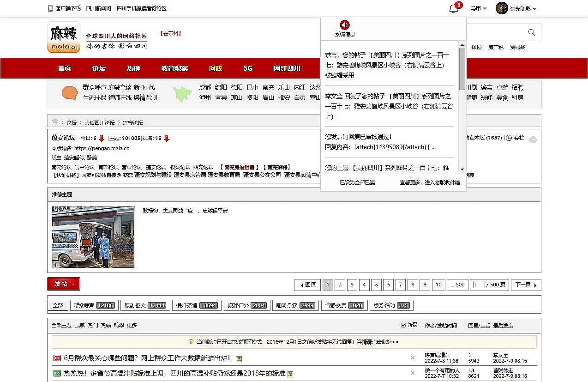The width and height of the screenshot is (588, 382).
Task: Click the mala.cn 麻辣 site logo
Action: pos(64,37)
